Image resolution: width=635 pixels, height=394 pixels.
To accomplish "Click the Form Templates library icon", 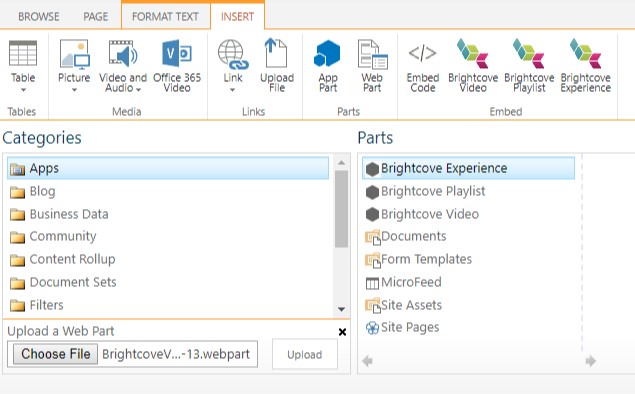I will 373,260.
